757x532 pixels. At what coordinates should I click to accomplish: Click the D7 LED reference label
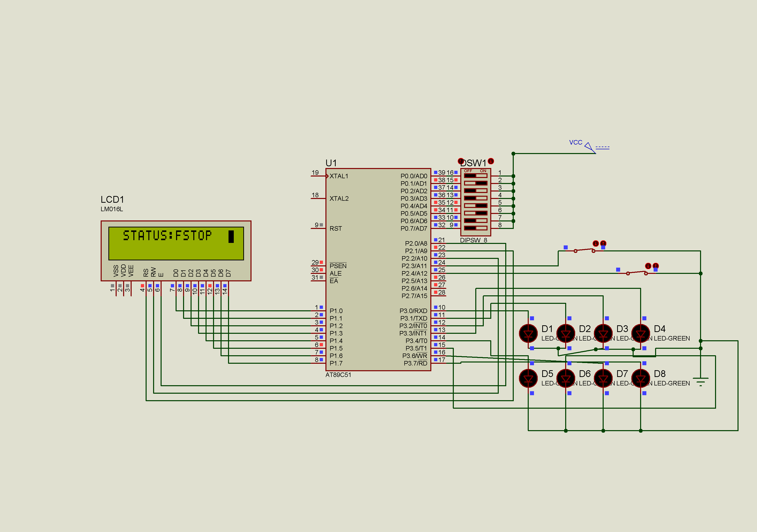pos(622,374)
